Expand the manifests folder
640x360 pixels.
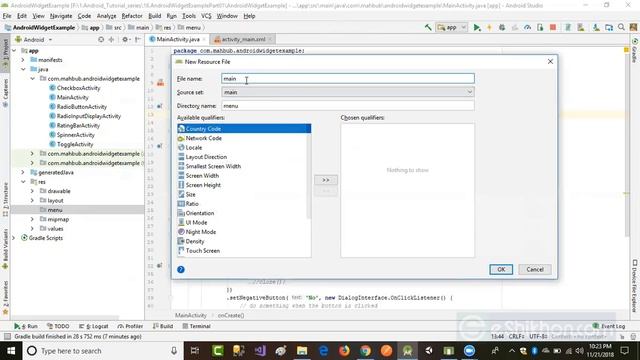coord(23,60)
